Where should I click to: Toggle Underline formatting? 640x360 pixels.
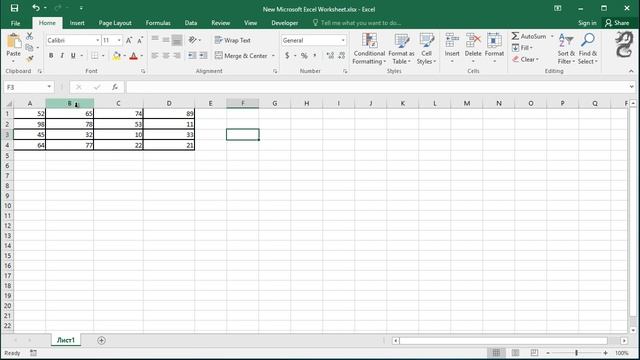pos(73,56)
